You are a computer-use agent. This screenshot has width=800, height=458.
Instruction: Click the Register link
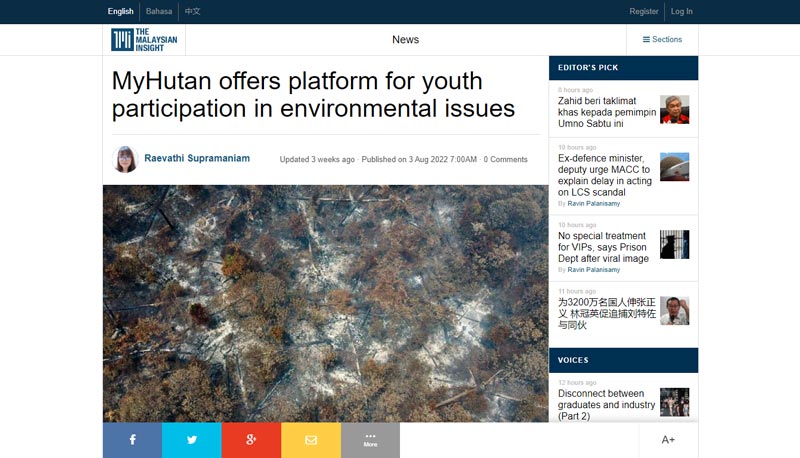pos(644,11)
